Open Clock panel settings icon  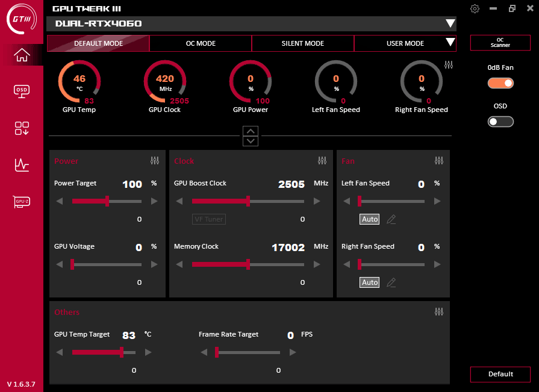322,160
